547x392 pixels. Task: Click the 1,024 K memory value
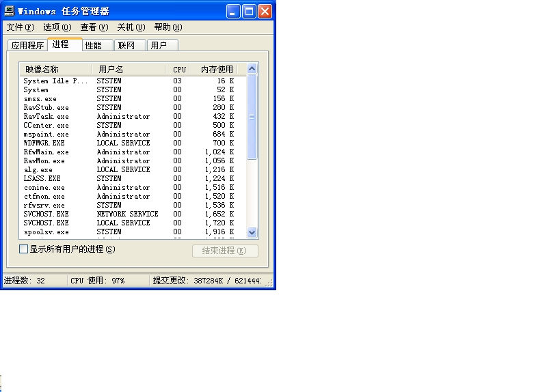(x=219, y=152)
